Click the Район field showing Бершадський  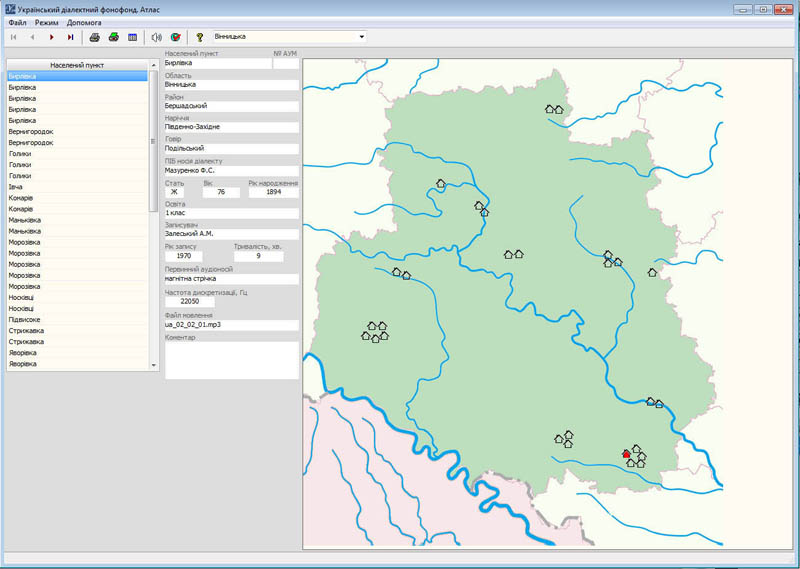tap(232, 106)
